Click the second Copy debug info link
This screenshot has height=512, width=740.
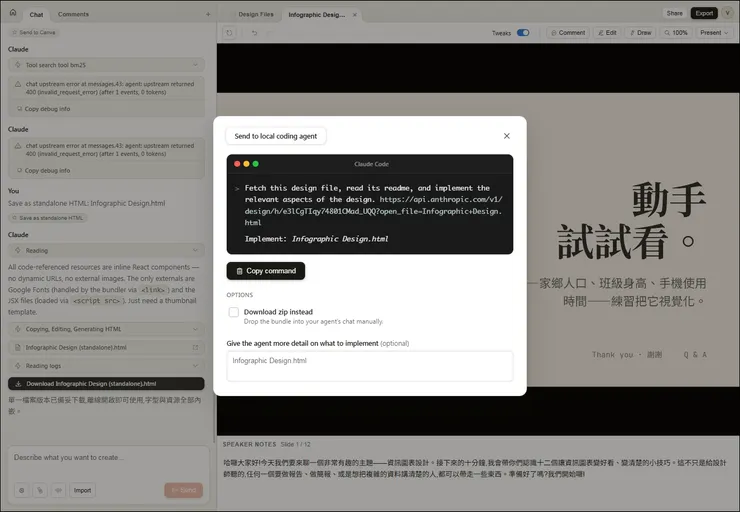tap(43, 170)
